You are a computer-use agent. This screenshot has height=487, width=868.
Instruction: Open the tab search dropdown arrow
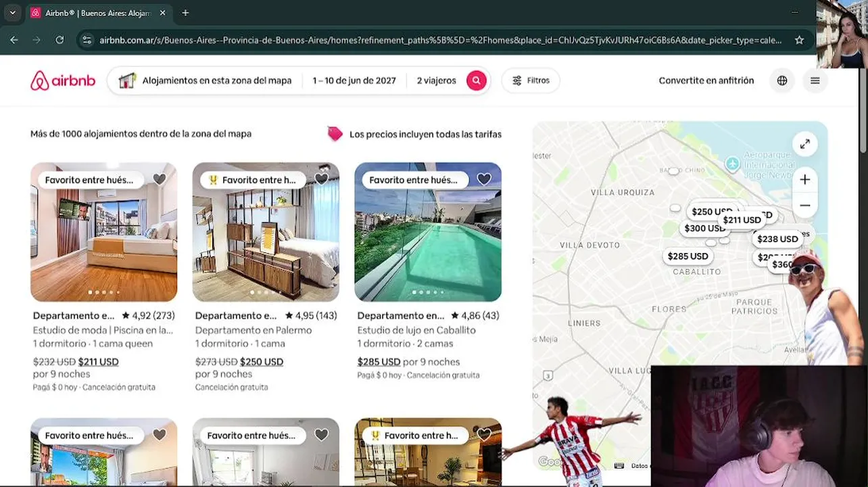(x=12, y=13)
